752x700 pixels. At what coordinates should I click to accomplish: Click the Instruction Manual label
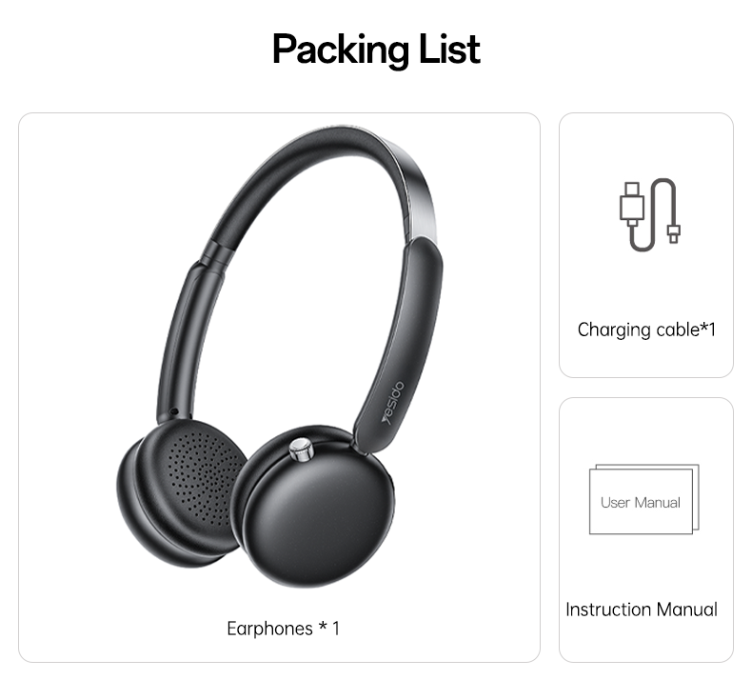pyautogui.click(x=642, y=610)
